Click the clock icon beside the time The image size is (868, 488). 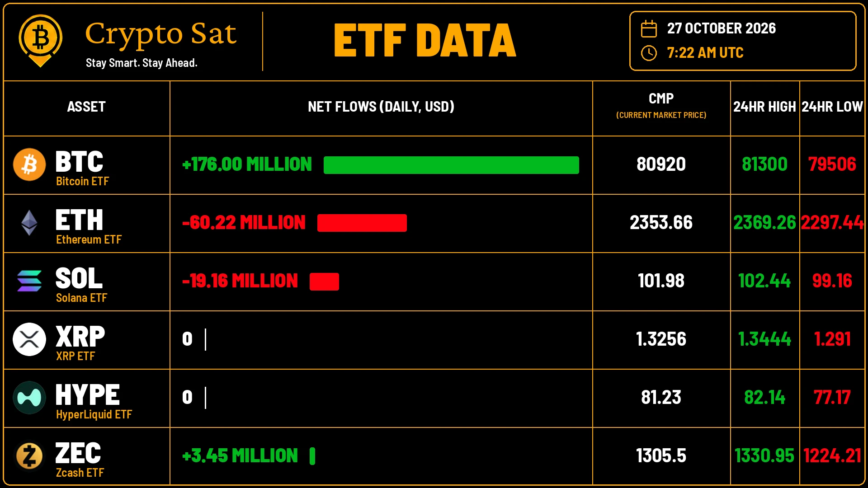(x=649, y=53)
